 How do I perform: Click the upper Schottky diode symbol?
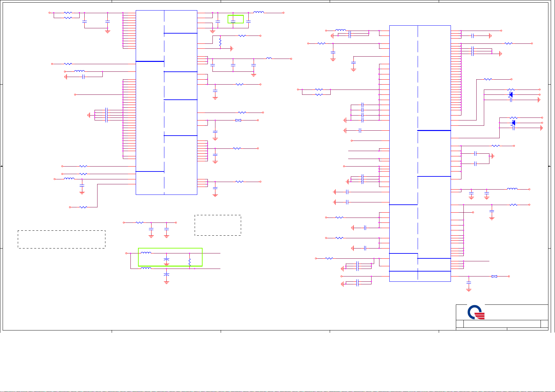[511, 95]
